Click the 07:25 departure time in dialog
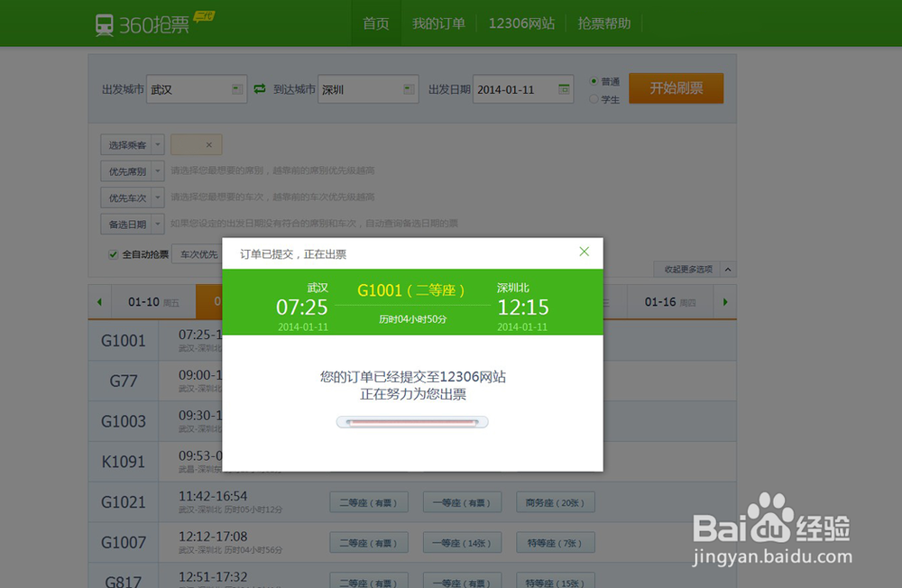Screen dimensions: 902x588 [302, 308]
